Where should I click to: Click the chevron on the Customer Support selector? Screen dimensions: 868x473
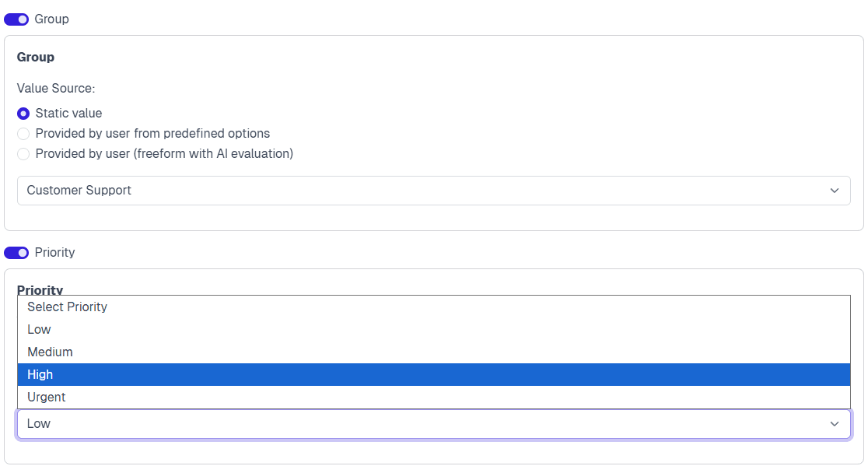point(835,190)
